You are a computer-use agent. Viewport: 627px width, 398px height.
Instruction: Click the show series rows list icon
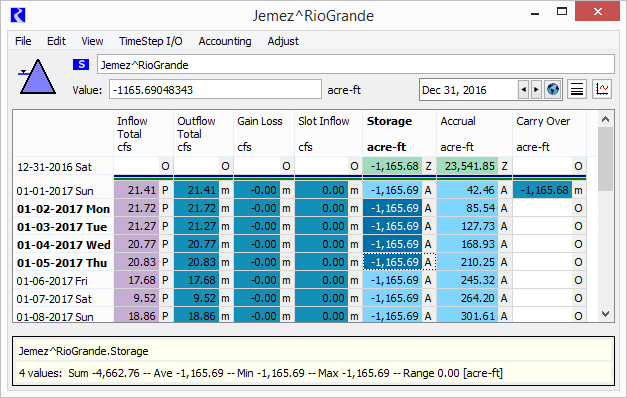tap(576, 89)
